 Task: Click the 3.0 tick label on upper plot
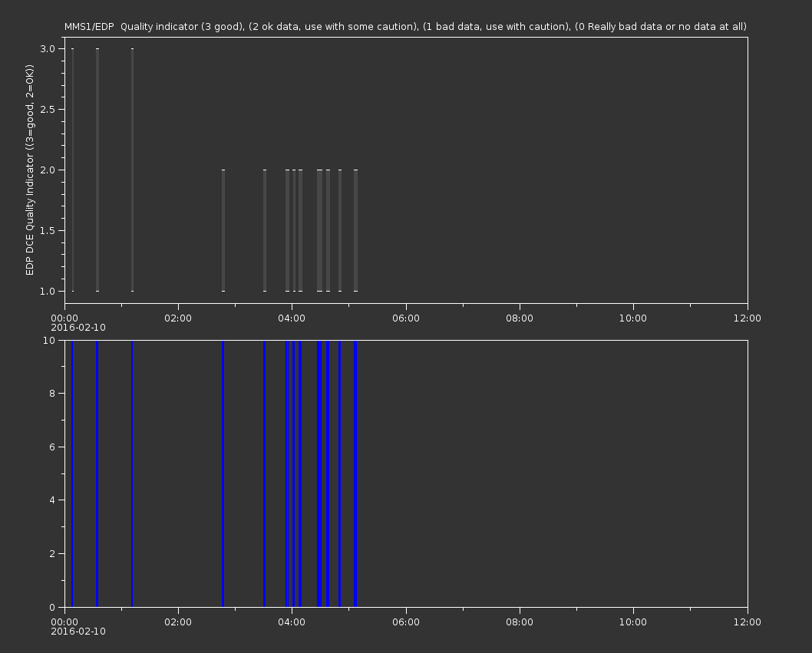click(48, 48)
